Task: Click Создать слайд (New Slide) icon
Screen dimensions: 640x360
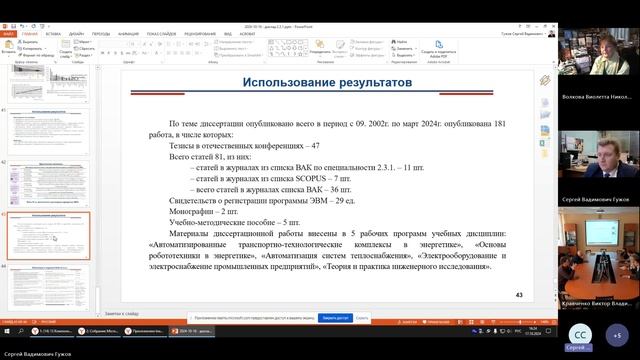Action: click(65, 49)
